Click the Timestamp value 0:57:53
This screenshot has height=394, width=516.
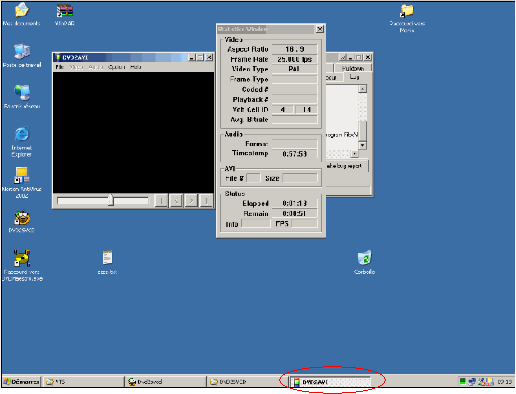(295, 154)
